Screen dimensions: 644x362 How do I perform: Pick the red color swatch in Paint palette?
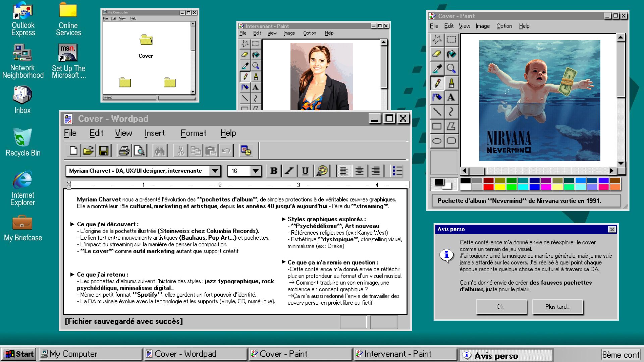(488, 187)
